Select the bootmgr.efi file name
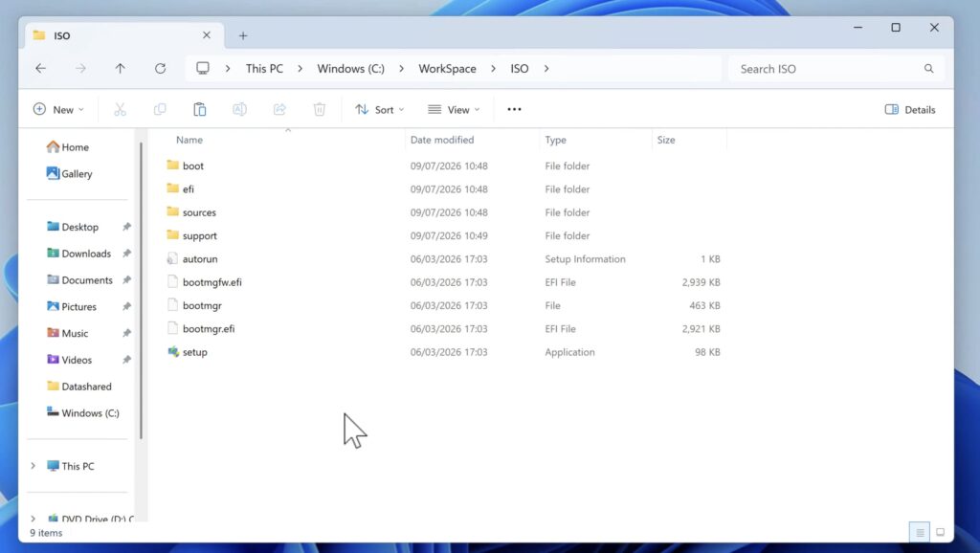The image size is (980, 553). (209, 329)
